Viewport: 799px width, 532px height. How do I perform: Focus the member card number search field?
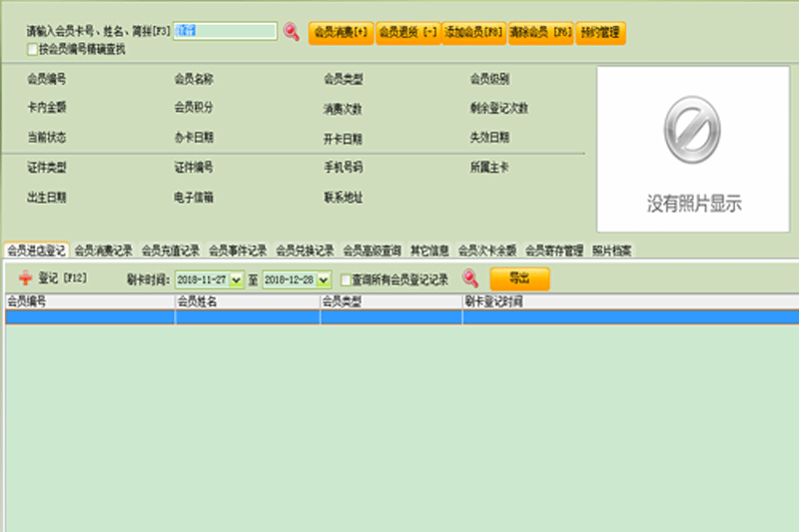(225, 31)
